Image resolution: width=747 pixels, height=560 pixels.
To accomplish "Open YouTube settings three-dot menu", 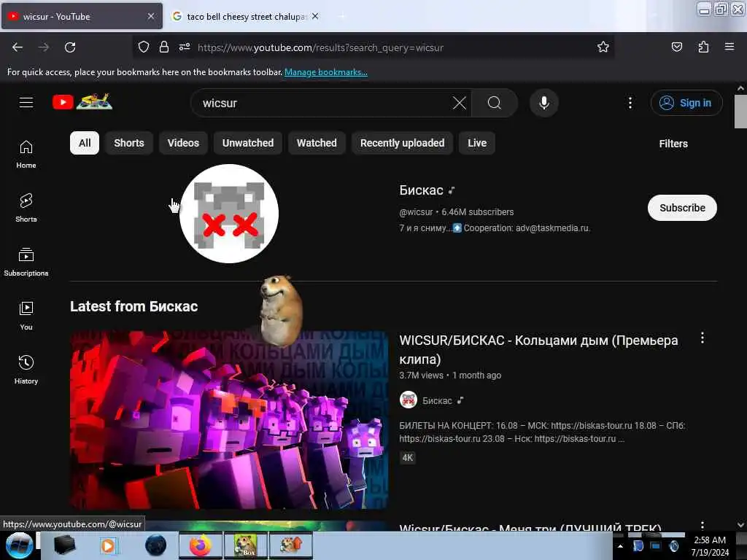I will coord(630,103).
